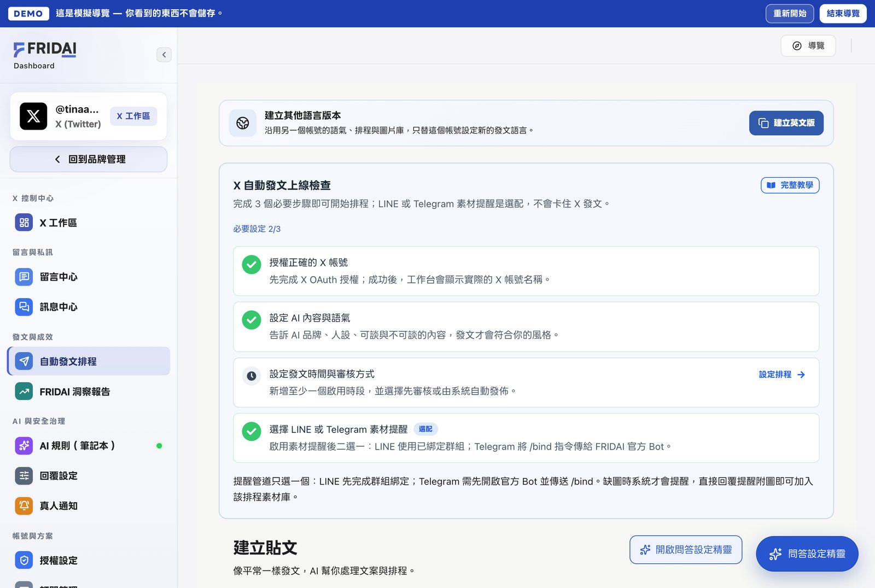Open the X 工作區 badge on account card
This screenshot has height=588, width=875.
(x=133, y=116)
